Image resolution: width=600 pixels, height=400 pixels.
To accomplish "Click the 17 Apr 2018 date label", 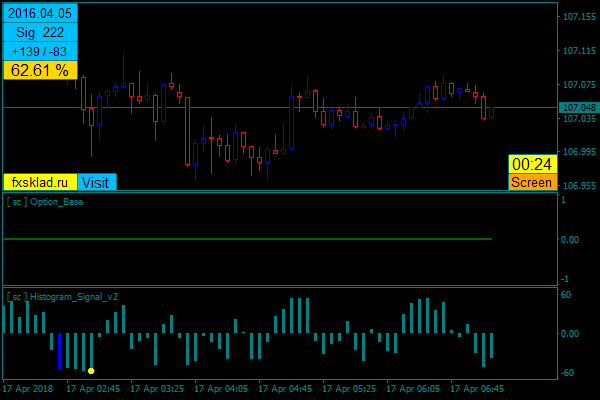I will coord(28,389).
